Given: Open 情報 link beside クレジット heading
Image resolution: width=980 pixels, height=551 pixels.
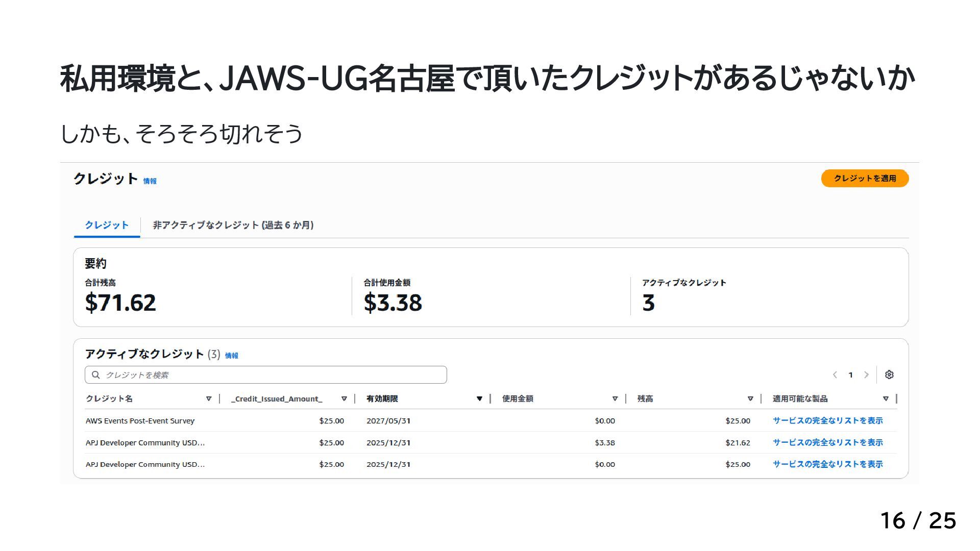Looking at the screenshot, I should pos(150,181).
